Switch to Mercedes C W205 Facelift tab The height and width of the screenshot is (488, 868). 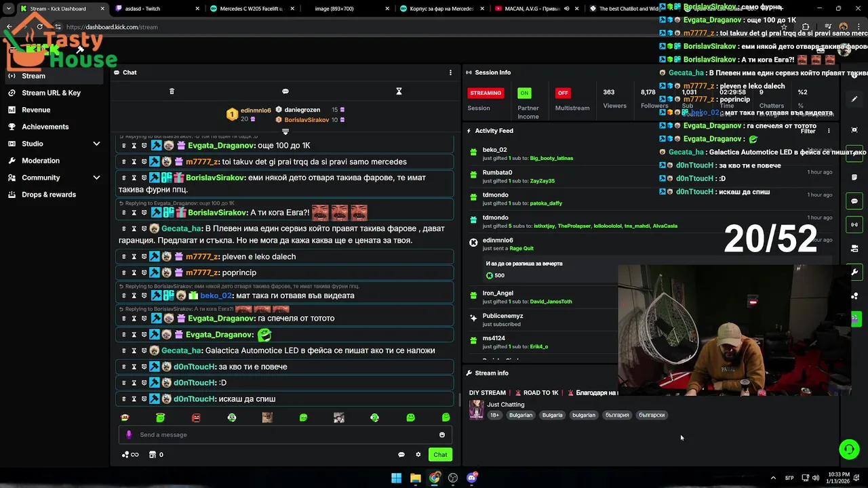pos(251,9)
